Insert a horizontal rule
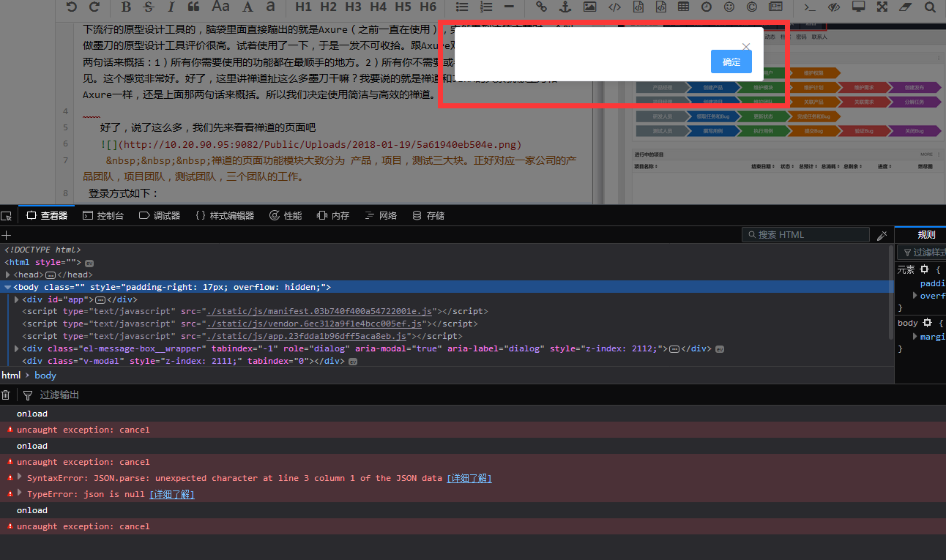This screenshot has width=946, height=560. [x=509, y=7]
